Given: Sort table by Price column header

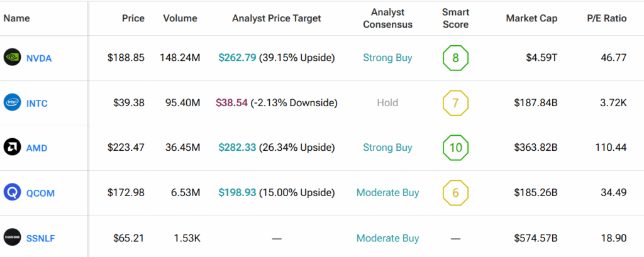Looking at the screenshot, I should [133, 18].
